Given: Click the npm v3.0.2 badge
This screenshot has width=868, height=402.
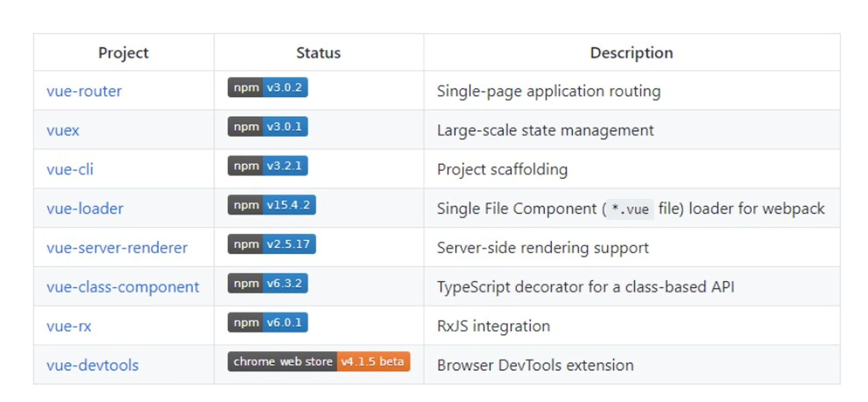Looking at the screenshot, I should click(x=268, y=88).
